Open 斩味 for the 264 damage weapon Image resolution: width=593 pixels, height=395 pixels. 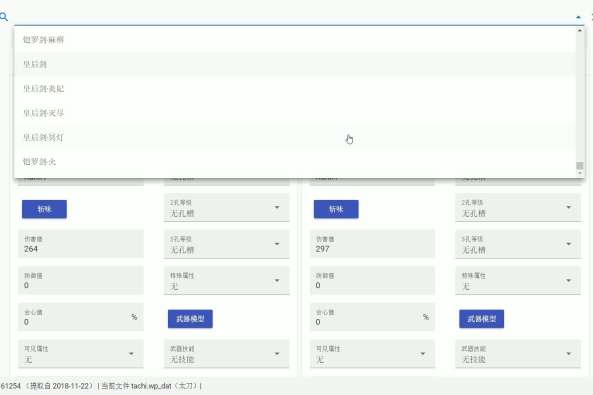click(44, 209)
